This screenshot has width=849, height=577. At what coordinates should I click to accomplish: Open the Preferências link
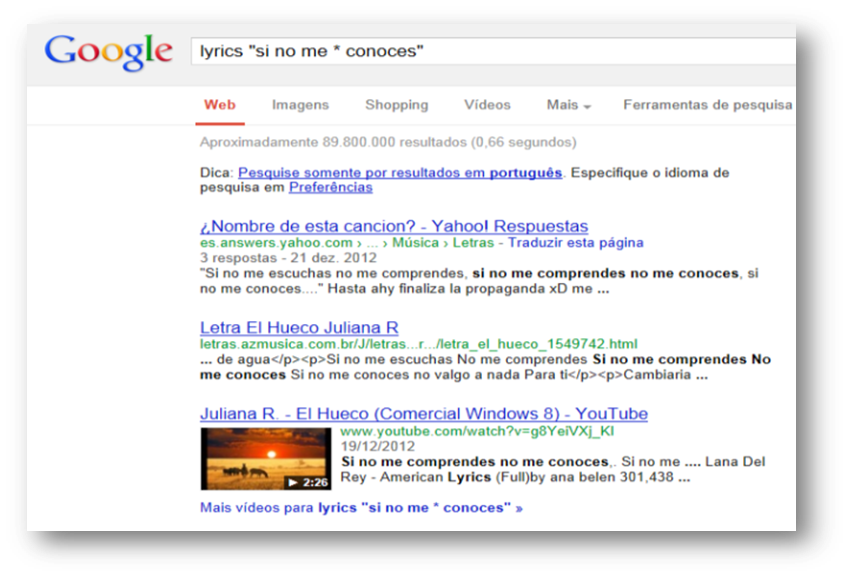tap(330, 186)
